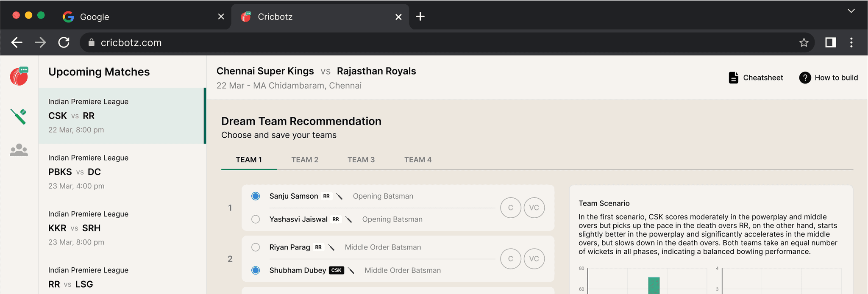This screenshot has width=868, height=294.
Task: Open a new browser tab with plus
Action: pyautogui.click(x=420, y=17)
